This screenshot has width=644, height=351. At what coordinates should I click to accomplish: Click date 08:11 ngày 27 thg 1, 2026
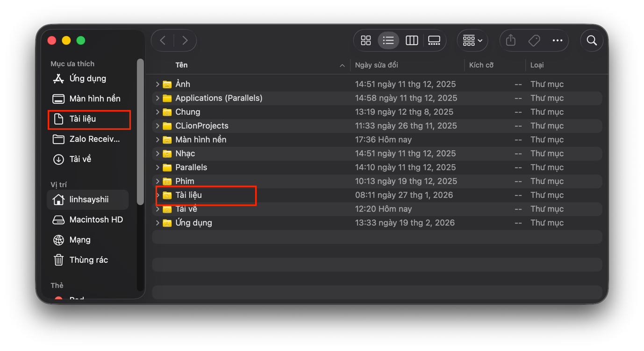click(404, 195)
